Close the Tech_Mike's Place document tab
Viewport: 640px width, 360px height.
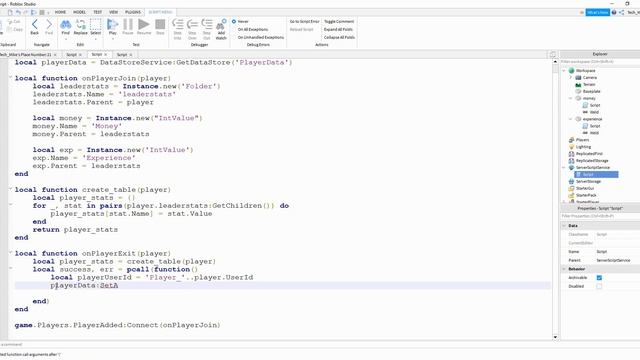55,55
